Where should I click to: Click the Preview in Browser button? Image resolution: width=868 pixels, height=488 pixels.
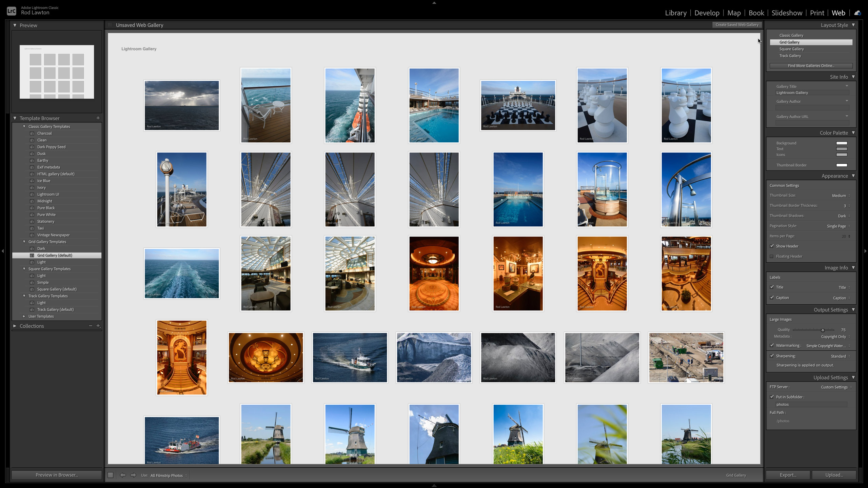tap(57, 475)
